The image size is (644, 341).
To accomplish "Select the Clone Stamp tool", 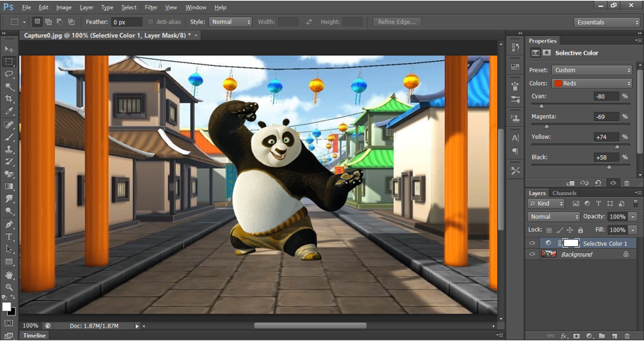I will 9,149.
